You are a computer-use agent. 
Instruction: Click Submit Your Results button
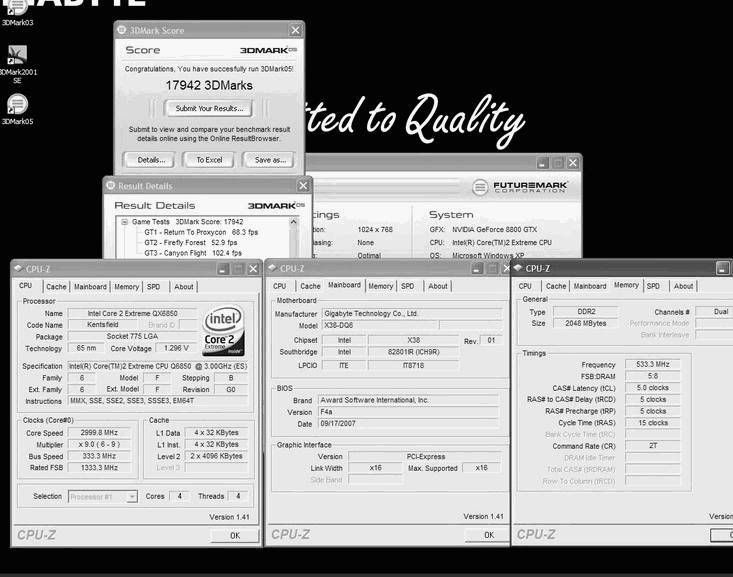tap(208, 108)
